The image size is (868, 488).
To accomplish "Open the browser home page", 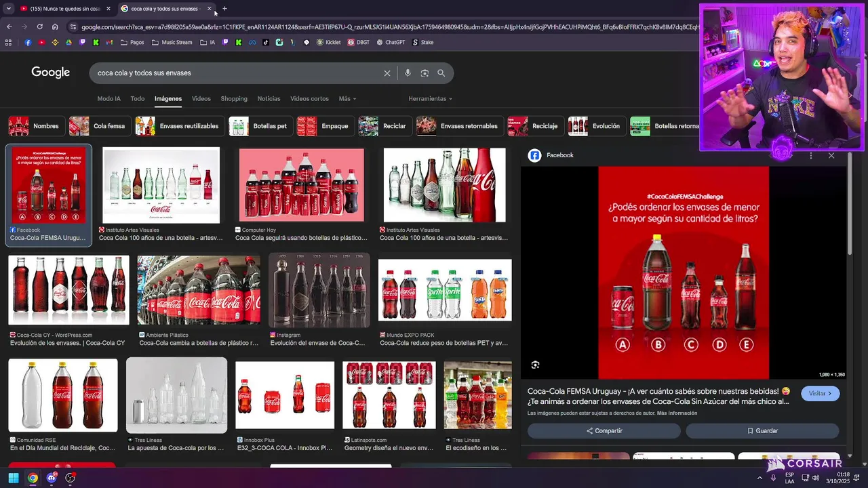I will [55, 27].
